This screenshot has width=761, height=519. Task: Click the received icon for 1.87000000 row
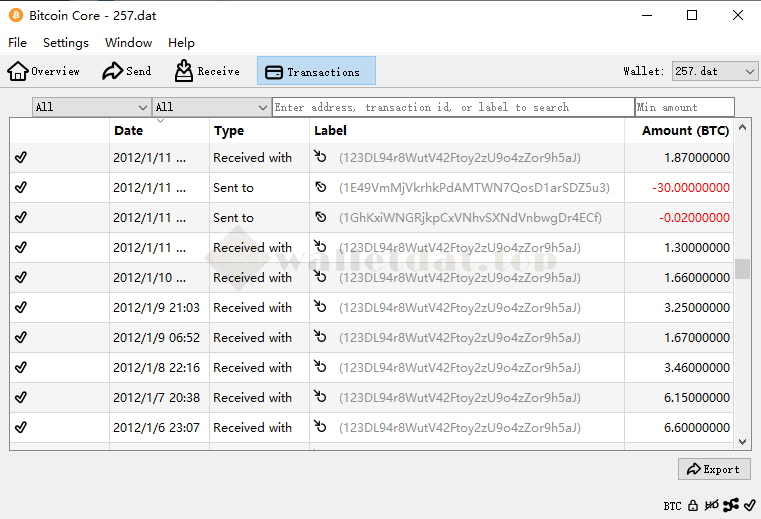tap(321, 158)
